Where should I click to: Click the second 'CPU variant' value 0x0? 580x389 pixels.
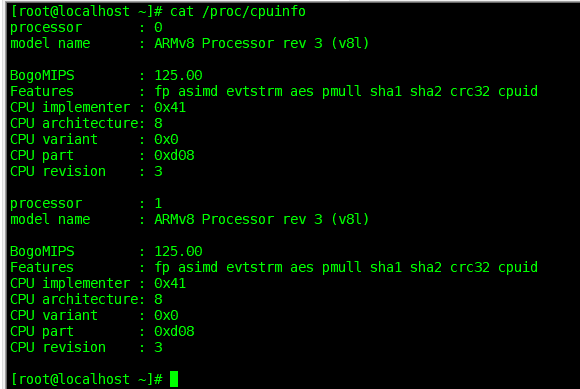point(166,315)
